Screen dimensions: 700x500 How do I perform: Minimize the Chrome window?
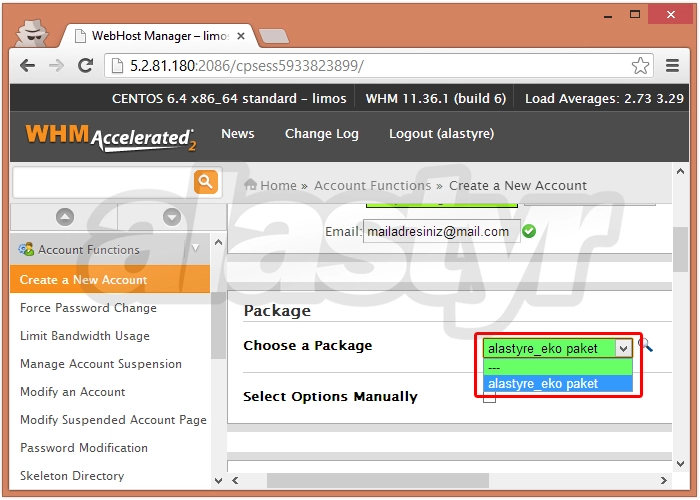point(608,15)
